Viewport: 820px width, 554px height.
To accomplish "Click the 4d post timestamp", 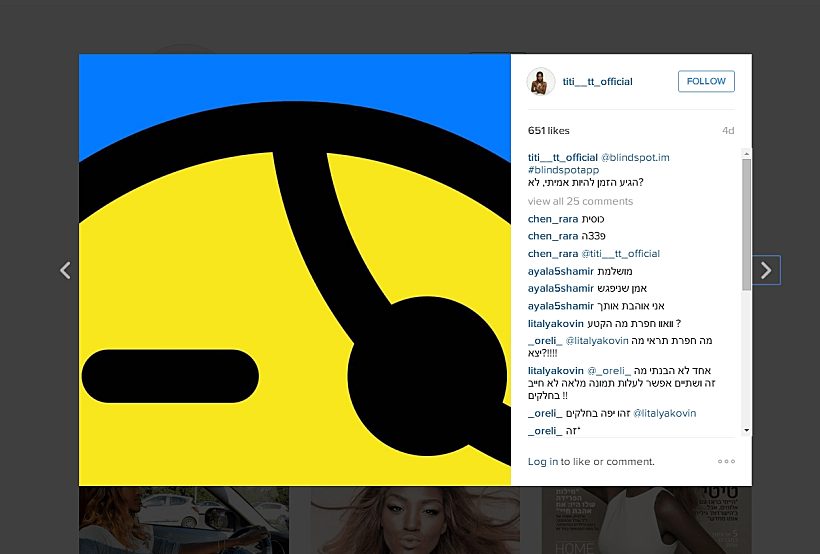I will (728, 131).
